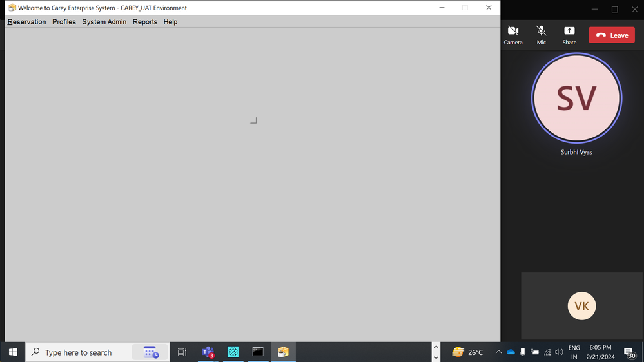Viewport: 644px width, 362px height.
Task: Click Surbhi Vyas SV avatar
Action: 577,98
